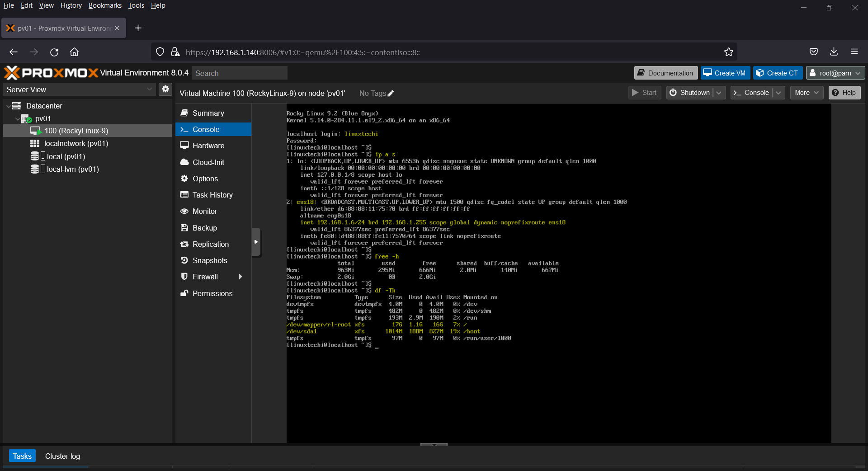The image size is (868, 471).
Task: Expand the More actions dropdown
Action: [806, 93]
